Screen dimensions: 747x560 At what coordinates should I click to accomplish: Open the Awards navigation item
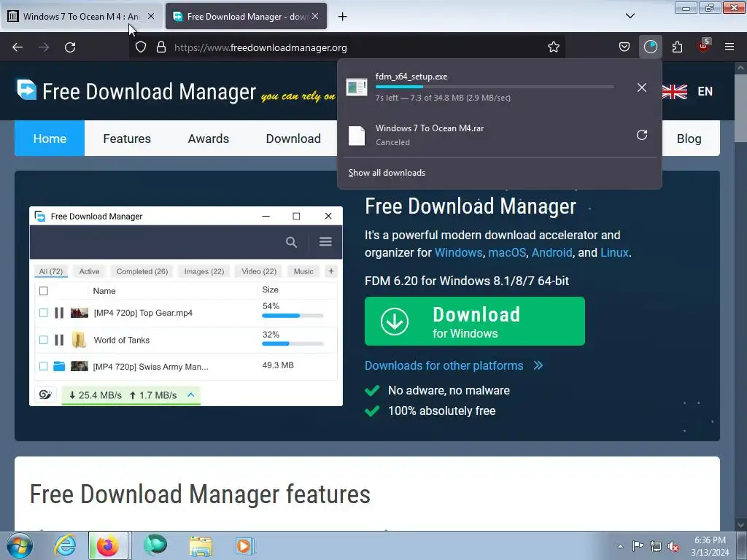208,139
